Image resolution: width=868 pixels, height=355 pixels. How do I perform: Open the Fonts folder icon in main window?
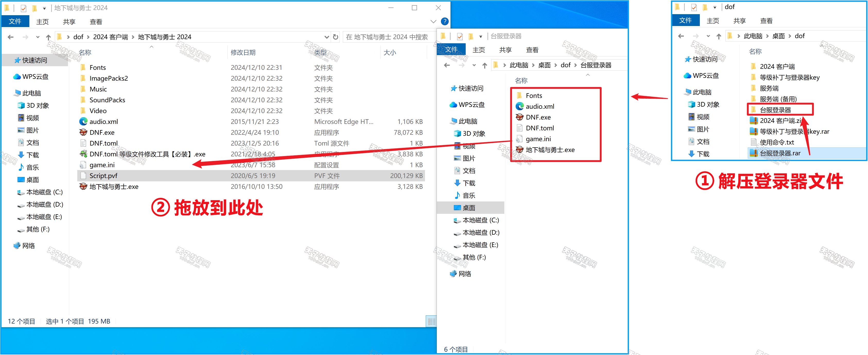pos(83,67)
